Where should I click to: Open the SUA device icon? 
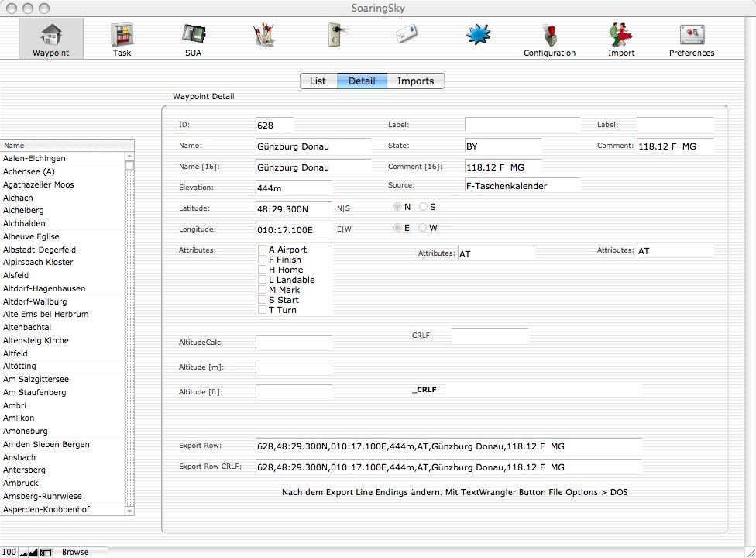click(194, 35)
